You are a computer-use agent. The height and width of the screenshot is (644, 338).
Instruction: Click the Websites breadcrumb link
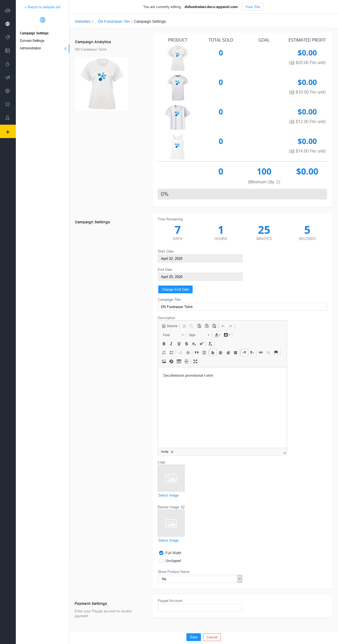pyautogui.click(x=83, y=21)
